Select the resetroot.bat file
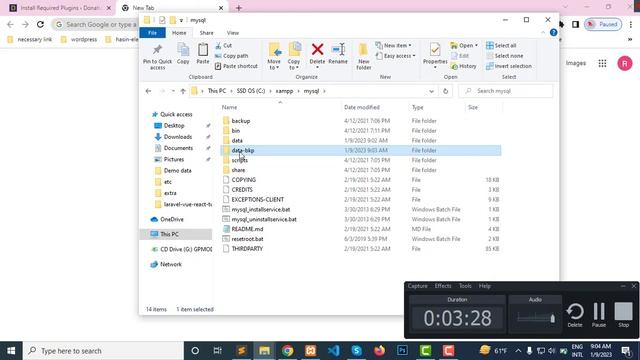This screenshot has height=360, width=640. 247,239
